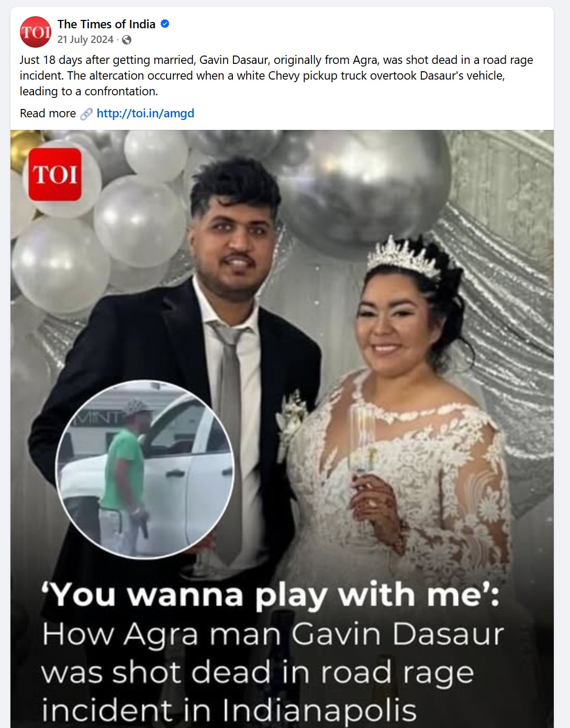Click the chain link emoji icon
Viewport: 570px width, 728px height.
(x=86, y=114)
